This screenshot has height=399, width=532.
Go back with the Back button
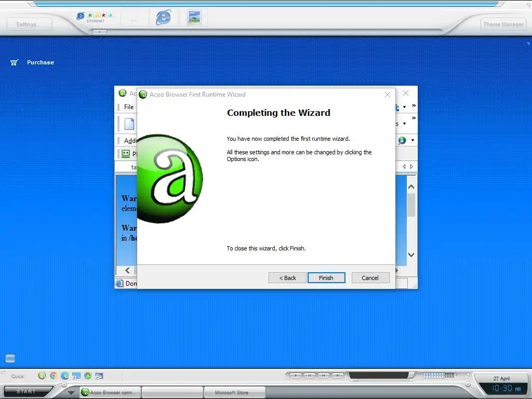coord(287,277)
